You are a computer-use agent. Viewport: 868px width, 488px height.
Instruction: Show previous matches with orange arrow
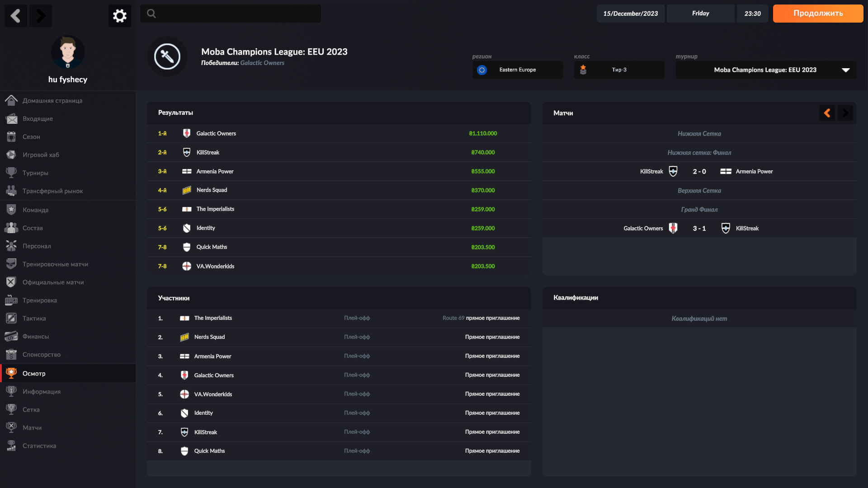[x=827, y=113]
